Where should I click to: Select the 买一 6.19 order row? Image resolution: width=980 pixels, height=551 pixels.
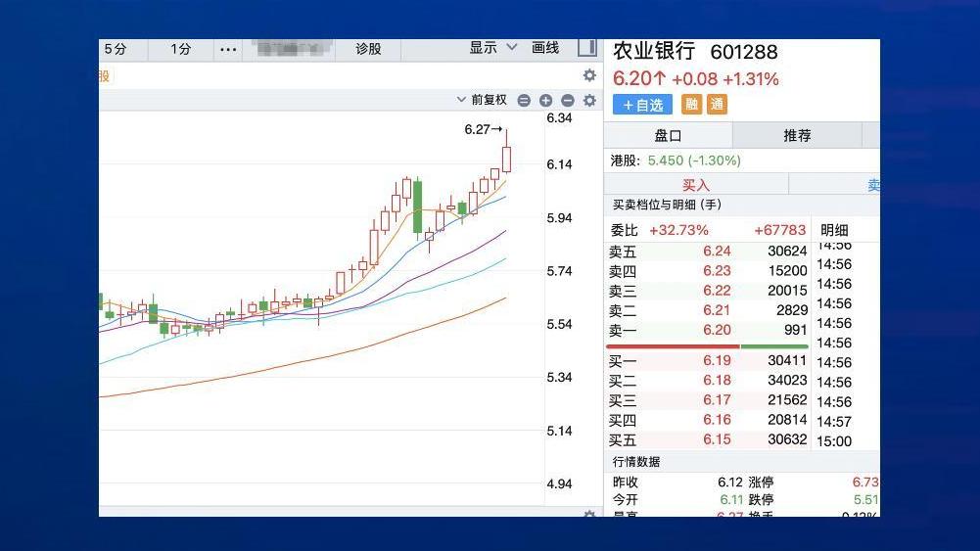click(708, 360)
